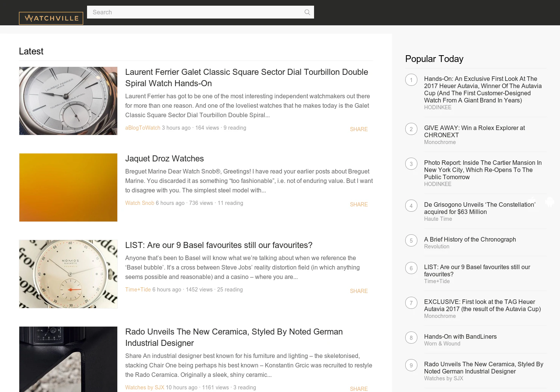Open EXCLUSIVE TAG Heuer Autavia 2017 item
Screen dimensions: 560x392
click(482, 305)
